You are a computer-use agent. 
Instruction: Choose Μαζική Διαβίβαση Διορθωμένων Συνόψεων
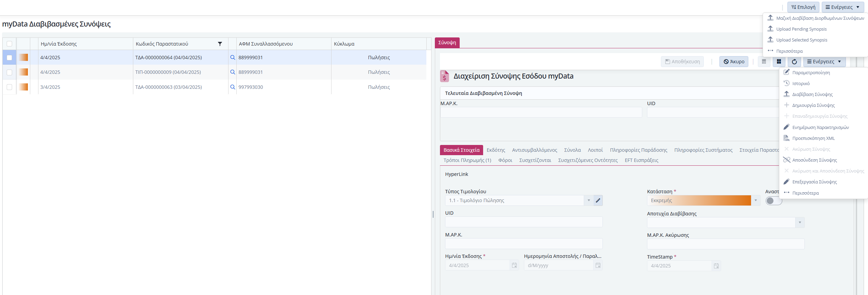816,18
